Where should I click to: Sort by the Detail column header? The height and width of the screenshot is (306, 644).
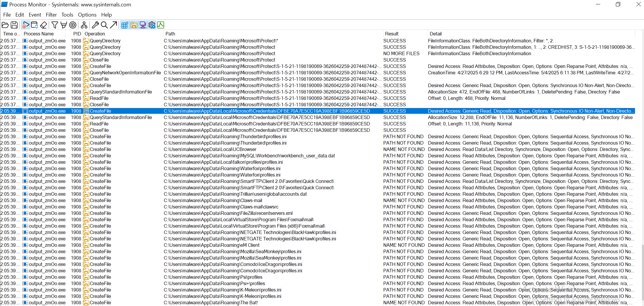tap(531, 34)
